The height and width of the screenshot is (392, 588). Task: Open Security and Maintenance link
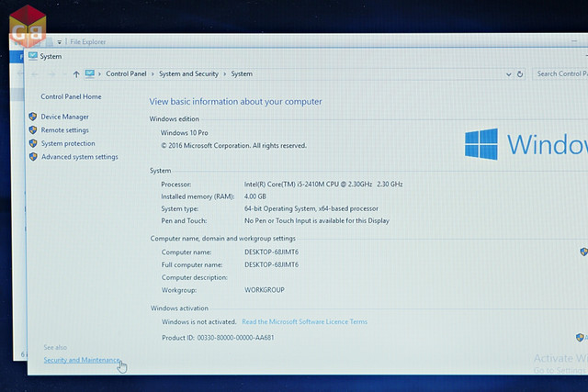(82, 360)
